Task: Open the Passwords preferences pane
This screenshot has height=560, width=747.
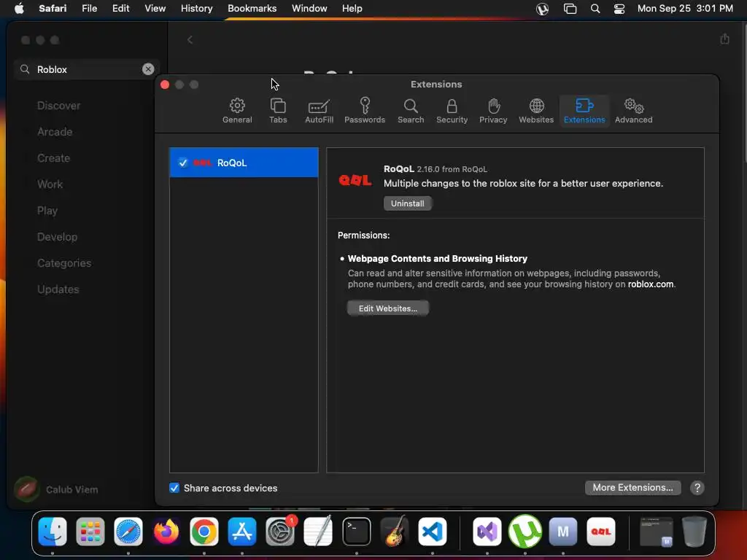Action: click(x=365, y=111)
